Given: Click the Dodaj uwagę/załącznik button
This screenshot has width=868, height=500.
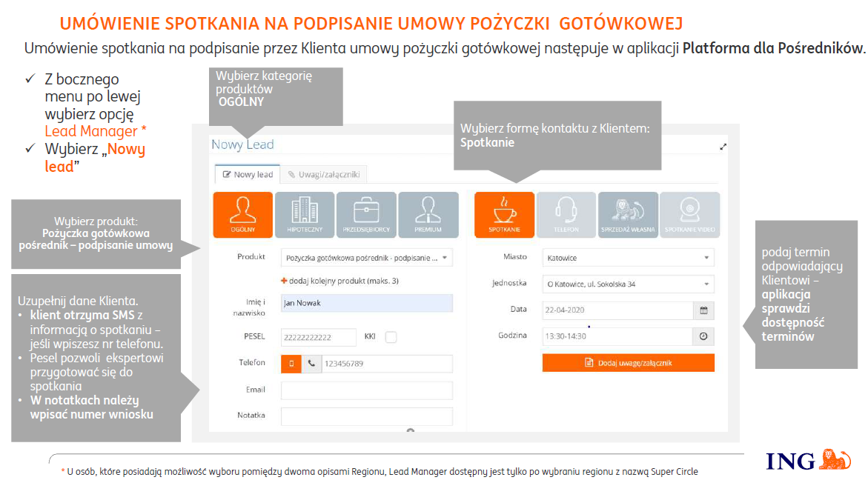Looking at the screenshot, I should click(x=628, y=363).
